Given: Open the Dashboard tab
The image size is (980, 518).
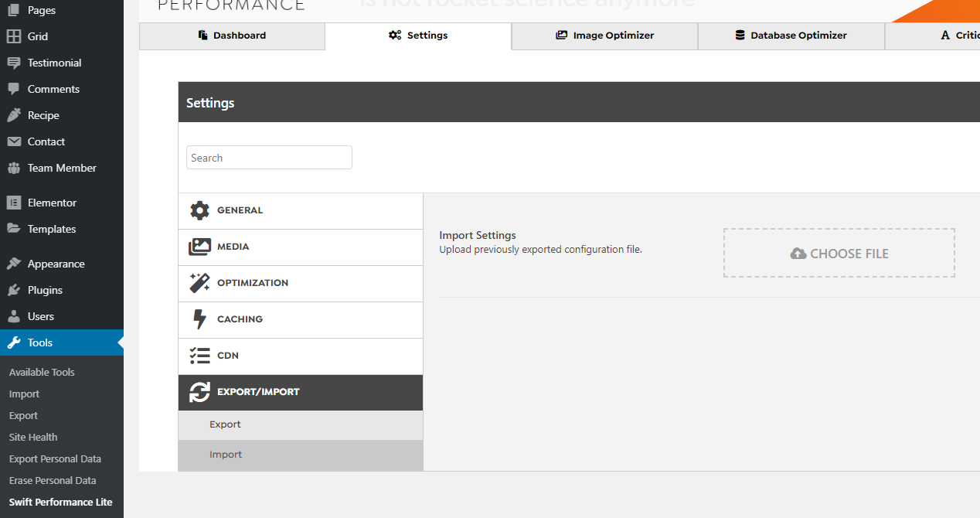Looking at the screenshot, I should coord(232,36).
